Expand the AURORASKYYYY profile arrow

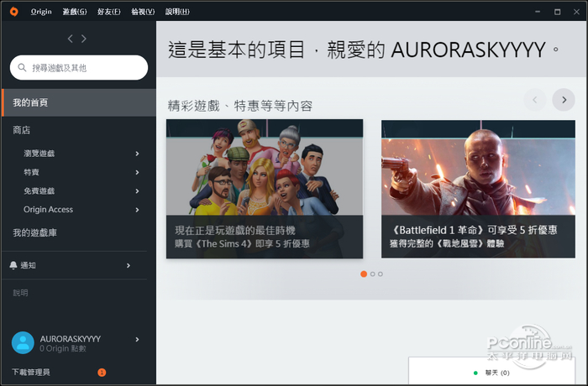coord(137,340)
